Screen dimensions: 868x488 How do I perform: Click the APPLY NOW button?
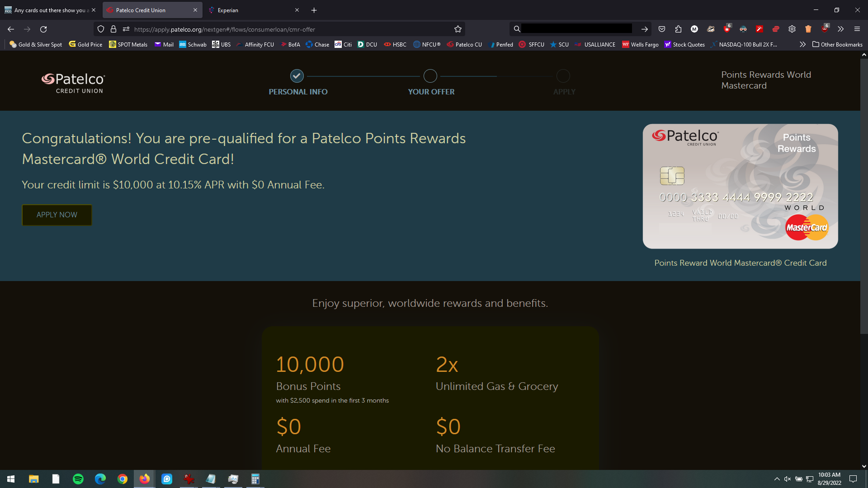[57, 215]
